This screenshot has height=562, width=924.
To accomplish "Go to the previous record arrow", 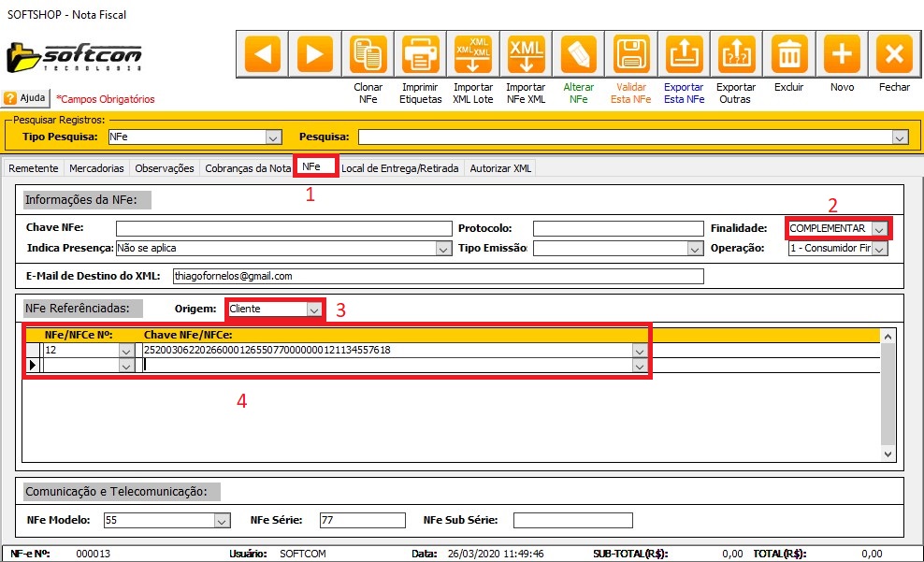I will coord(263,54).
